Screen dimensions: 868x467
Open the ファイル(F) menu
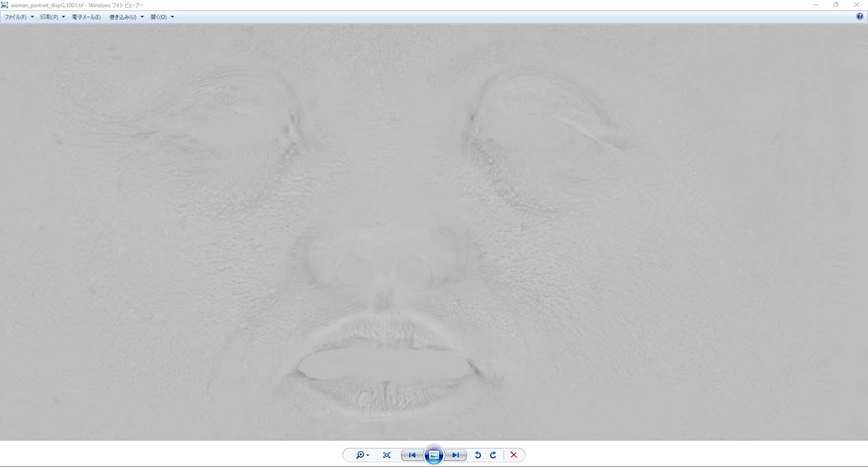(x=19, y=17)
